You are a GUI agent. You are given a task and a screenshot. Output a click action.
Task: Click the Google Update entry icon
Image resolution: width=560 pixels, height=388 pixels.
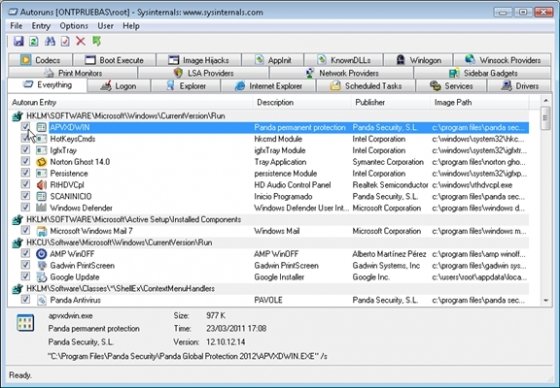42,277
